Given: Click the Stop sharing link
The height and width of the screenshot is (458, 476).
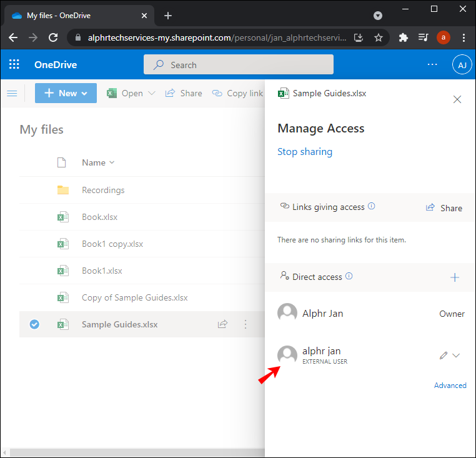Looking at the screenshot, I should (305, 152).
